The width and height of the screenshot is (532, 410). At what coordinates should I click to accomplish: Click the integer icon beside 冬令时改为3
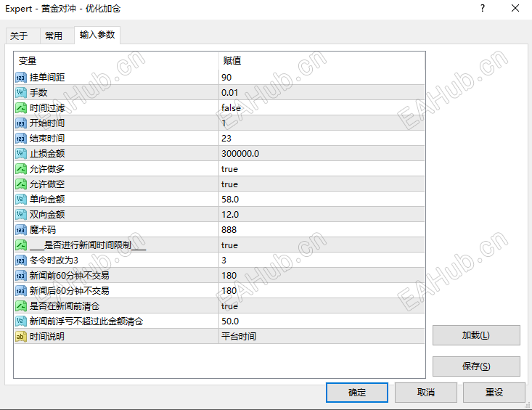(21, 261)
